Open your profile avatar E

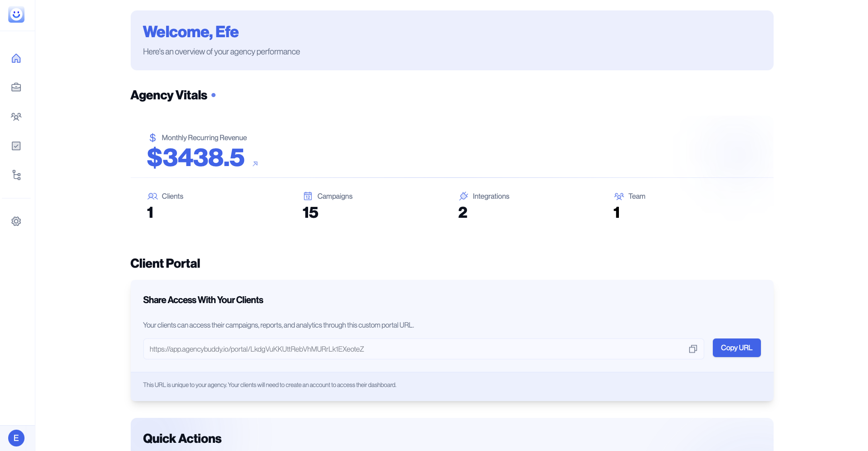coord(16,438)
